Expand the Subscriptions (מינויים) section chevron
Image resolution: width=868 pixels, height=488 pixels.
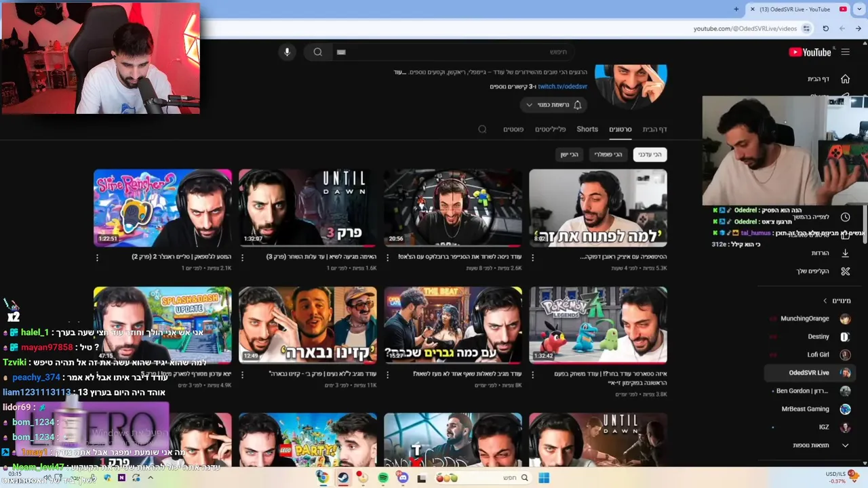point(825,301)
